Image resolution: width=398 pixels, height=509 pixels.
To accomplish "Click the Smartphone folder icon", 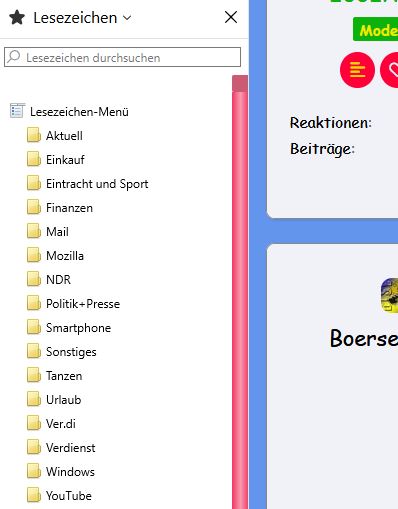I will coord(34,327).
